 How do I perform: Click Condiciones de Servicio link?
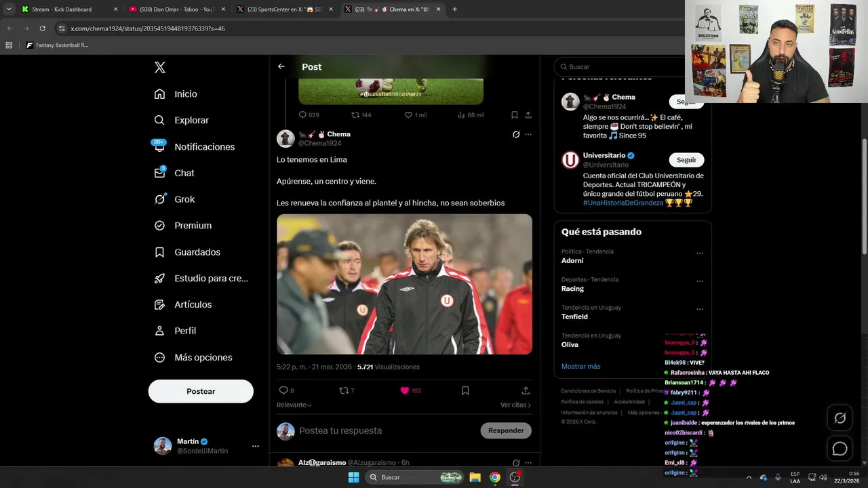(588, 391)
